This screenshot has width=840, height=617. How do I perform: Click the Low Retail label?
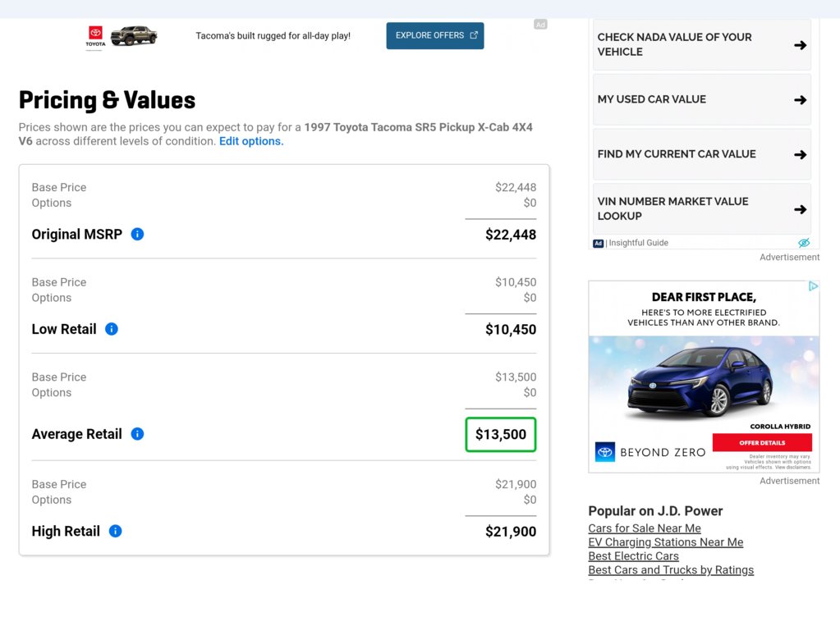64,329
